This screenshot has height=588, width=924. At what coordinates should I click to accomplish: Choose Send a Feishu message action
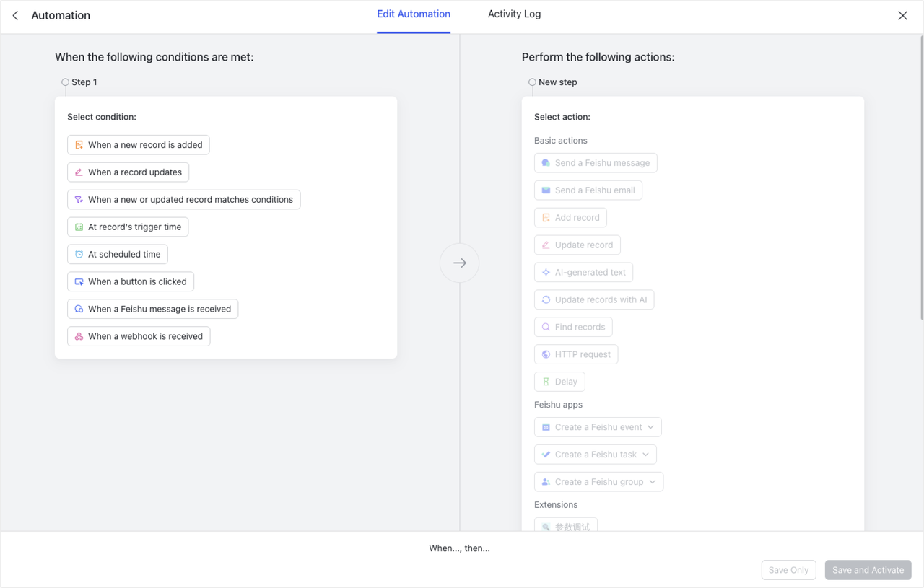(x=596, y=163)
